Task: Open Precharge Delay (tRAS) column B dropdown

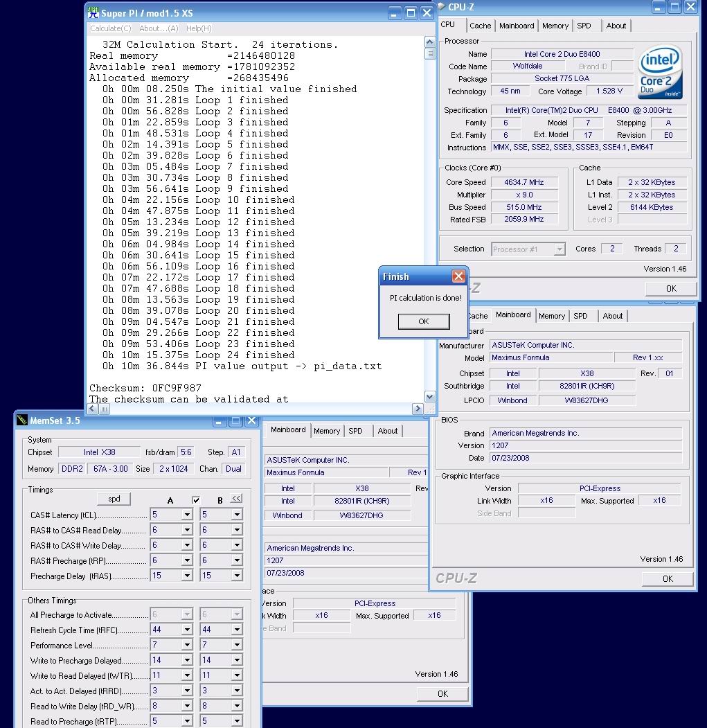Action: 237,576
